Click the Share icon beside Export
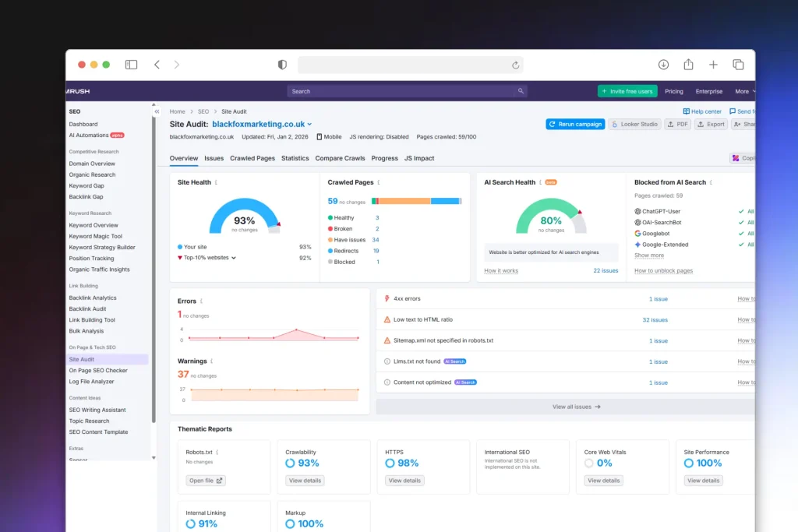Viewport: 798px width, 532px height. [738, 125]
